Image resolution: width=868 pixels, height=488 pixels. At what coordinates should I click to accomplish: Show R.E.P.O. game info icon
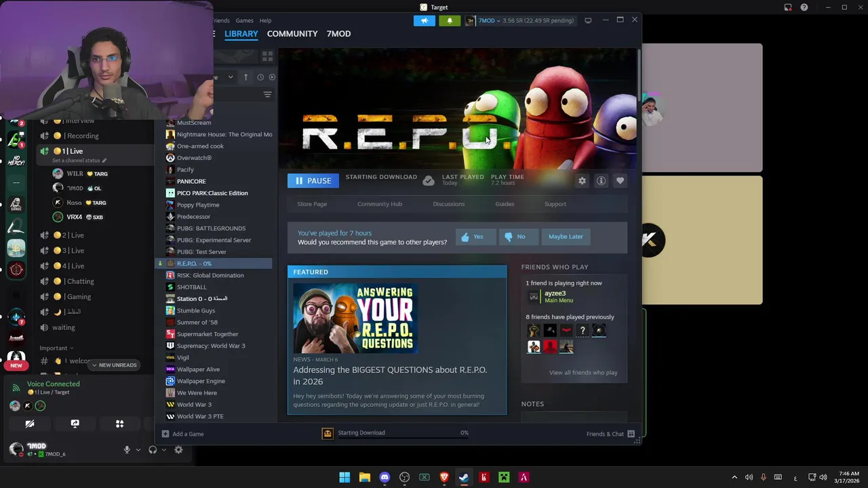click(x=601, y=181)
